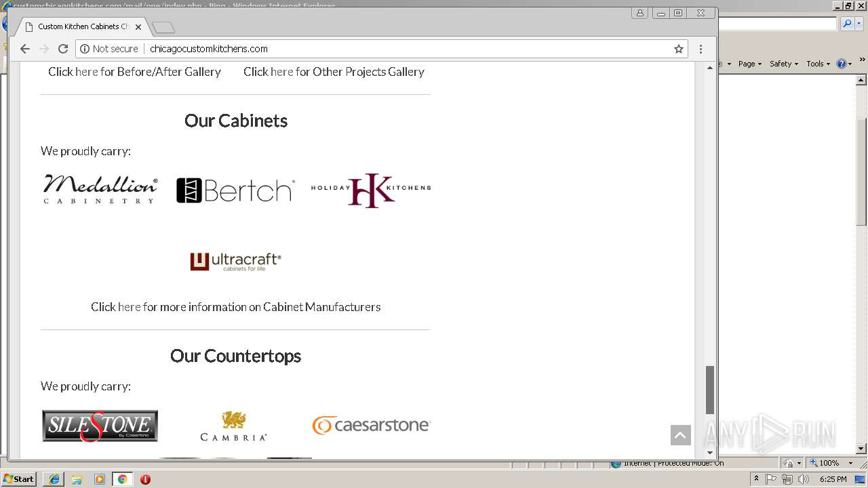The height and width of the screenshot is (488, 868).
Task: Open the Windows Start menu
Action: click(x=19, y=479)
